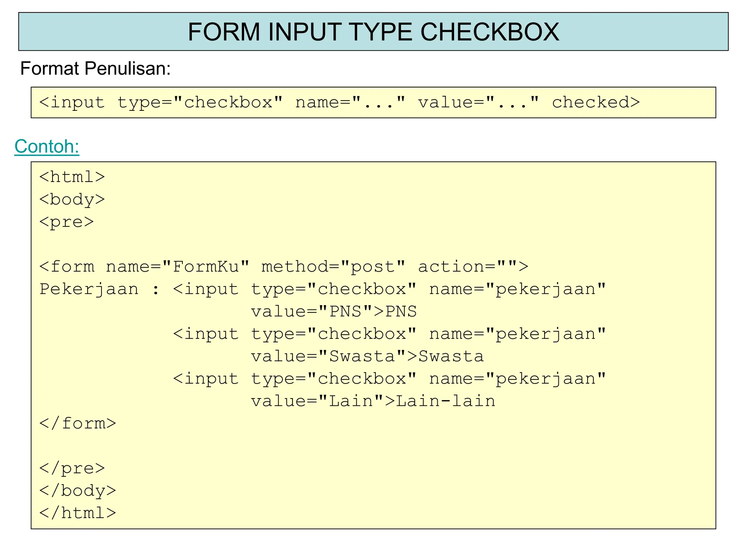Viewport: 747px width, 560px height.
Task: Click the opening <body> tag line
Action: [x=72, y=199]
